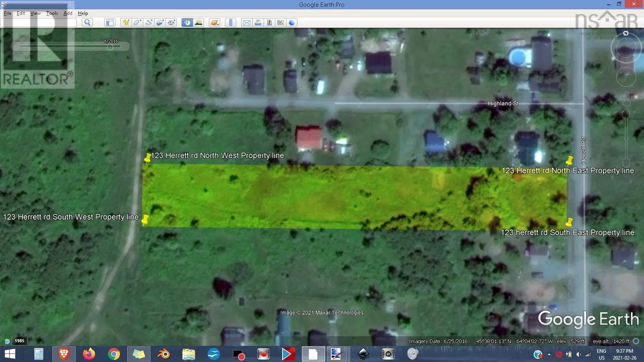This screenshot has width=644, height=362.
Task: Expand the planet switcher dropdown
Action: pos(215,23)
